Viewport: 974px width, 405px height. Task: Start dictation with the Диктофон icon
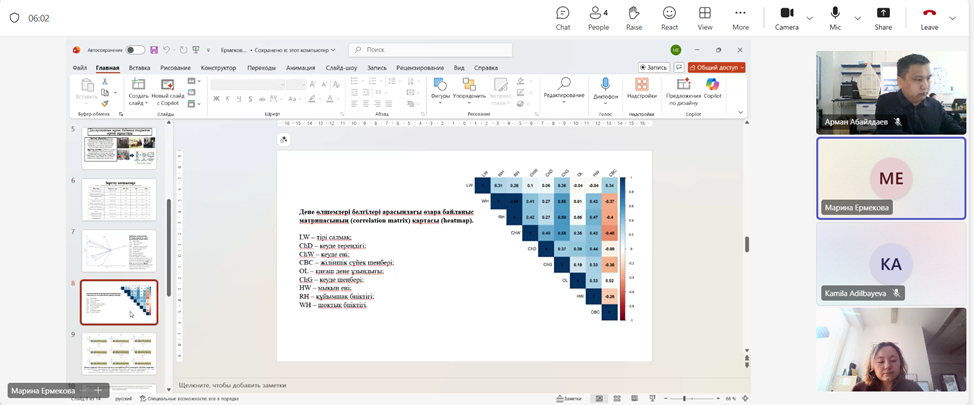[x=605, y=88]
